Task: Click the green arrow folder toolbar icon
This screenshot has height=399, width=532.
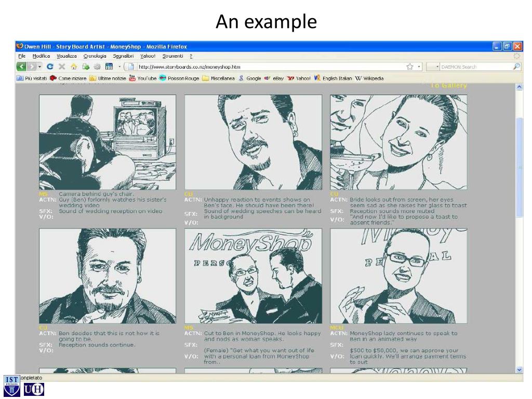Action: 86,66
